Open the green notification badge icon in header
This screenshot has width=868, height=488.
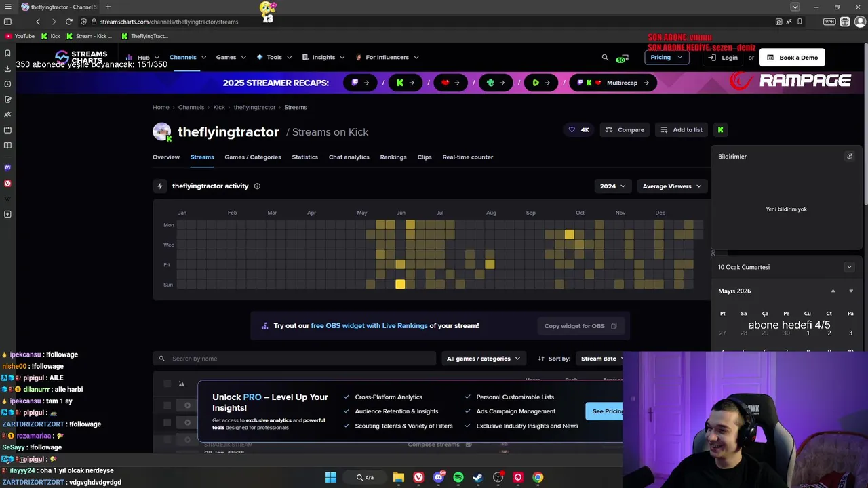622,58
